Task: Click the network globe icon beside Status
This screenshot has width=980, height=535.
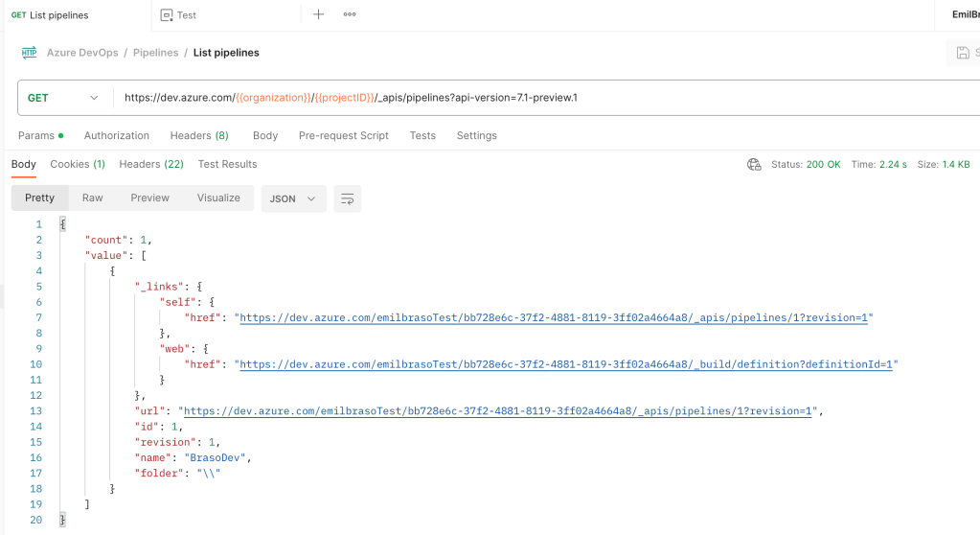Action: [x=754, y=164]
